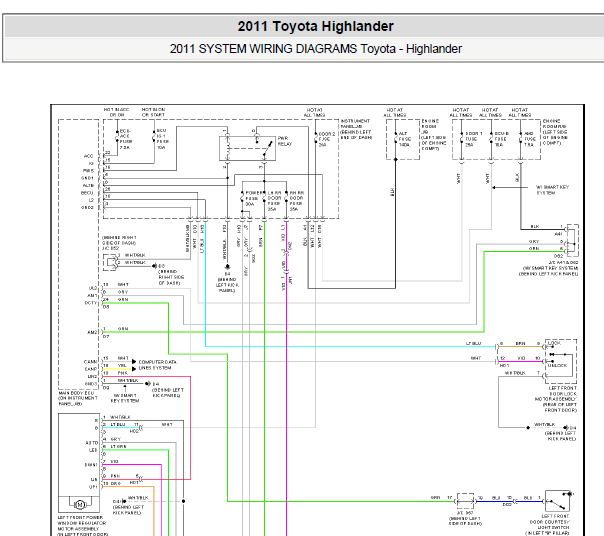Click the "LEFT FRONT DOOR LOCK MOTOR ASSEMBLY" label

tap(556, 399)
